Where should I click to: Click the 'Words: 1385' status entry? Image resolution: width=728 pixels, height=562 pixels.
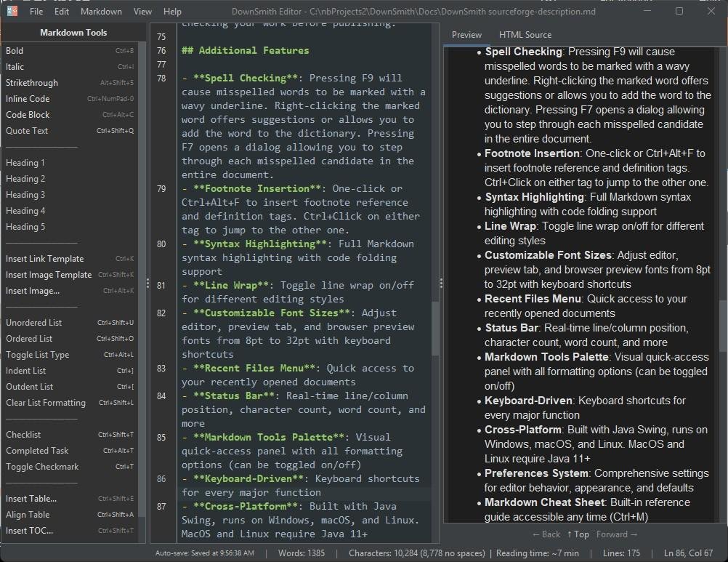[x=302, y=553]
